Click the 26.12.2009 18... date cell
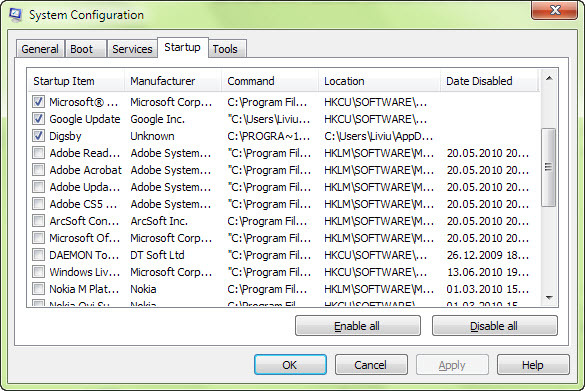 click(488, 255)
